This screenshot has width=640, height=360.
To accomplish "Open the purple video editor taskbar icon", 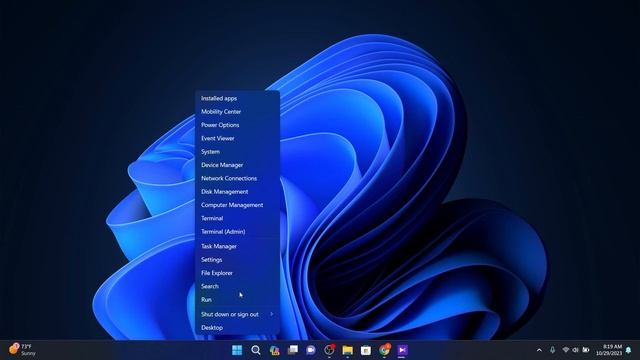I will [402, 350].
